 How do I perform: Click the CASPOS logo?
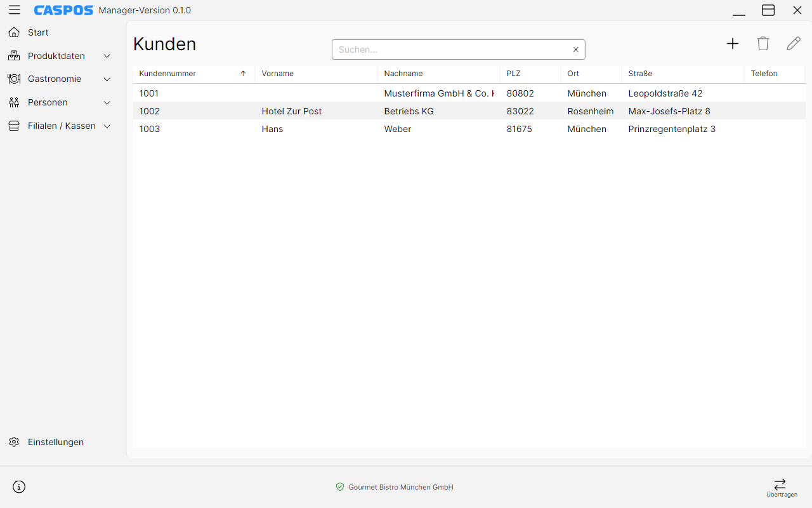(x=63, y=10)
